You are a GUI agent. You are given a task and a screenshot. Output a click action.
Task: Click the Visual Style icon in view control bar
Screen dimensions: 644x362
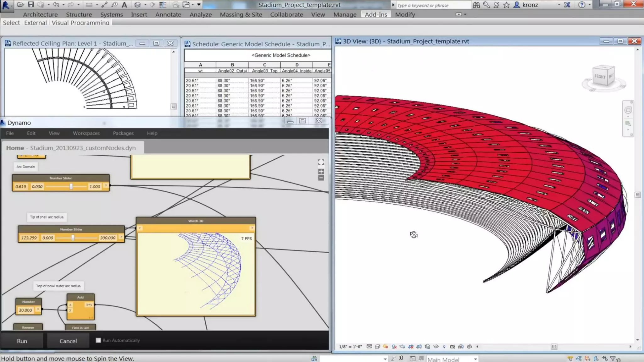tap(377, 347)
